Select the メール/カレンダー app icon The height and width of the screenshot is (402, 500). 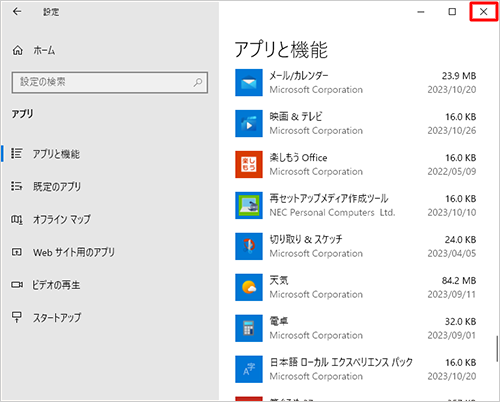[x=249, y=83]
